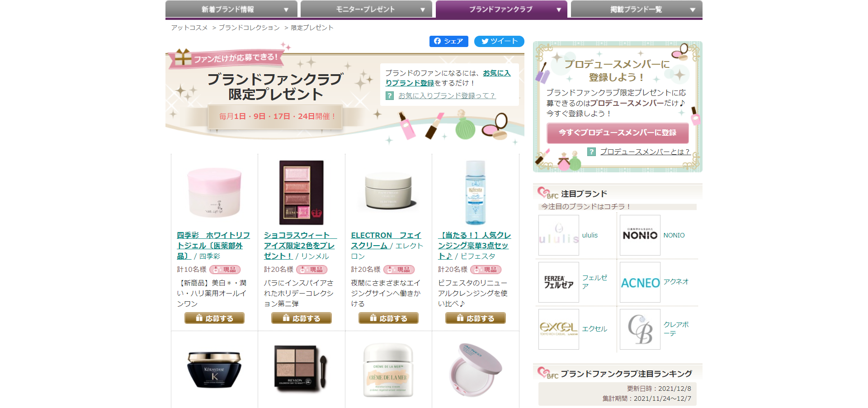Expand the 掲載ブランド一覧 dropdown arrow
868x408 pixels.
(x=693, y=10)
